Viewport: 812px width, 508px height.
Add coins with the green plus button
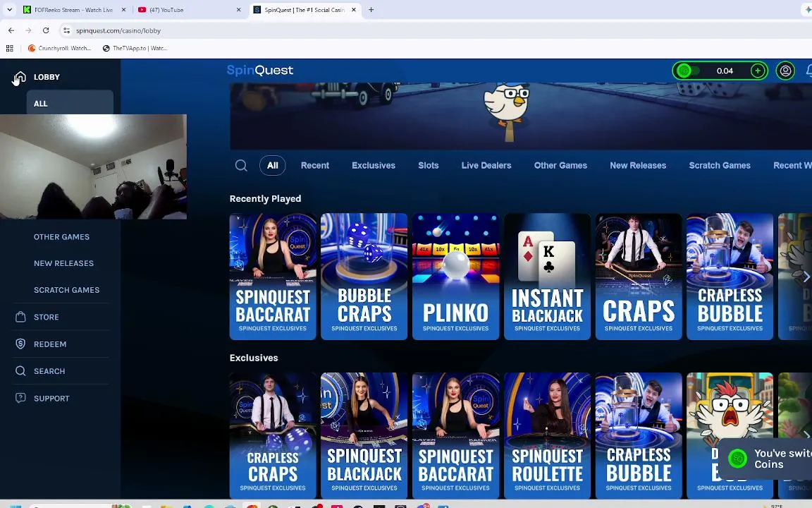[x=758, y=71]
